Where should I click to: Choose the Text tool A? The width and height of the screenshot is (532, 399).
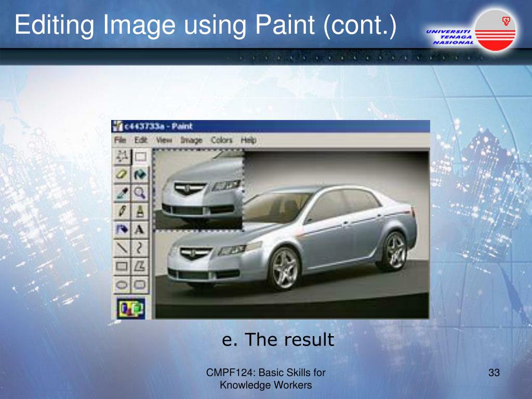coord(140,230)
